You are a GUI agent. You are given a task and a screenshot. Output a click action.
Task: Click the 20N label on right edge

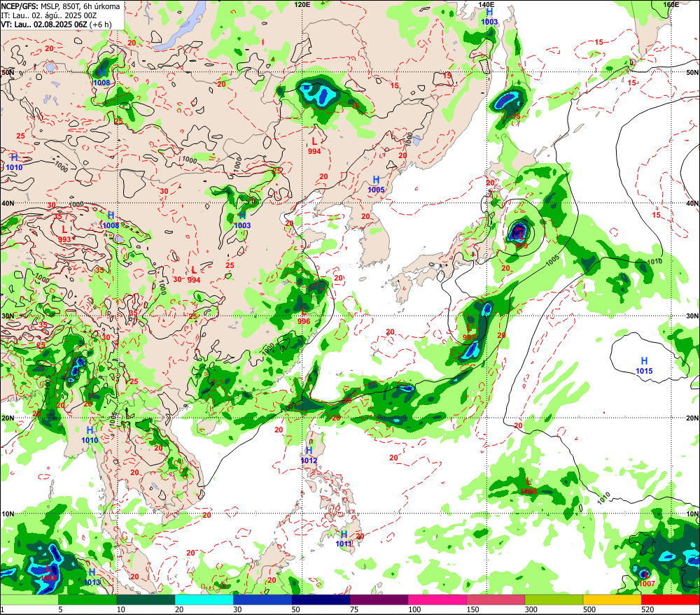coord(692,418)
